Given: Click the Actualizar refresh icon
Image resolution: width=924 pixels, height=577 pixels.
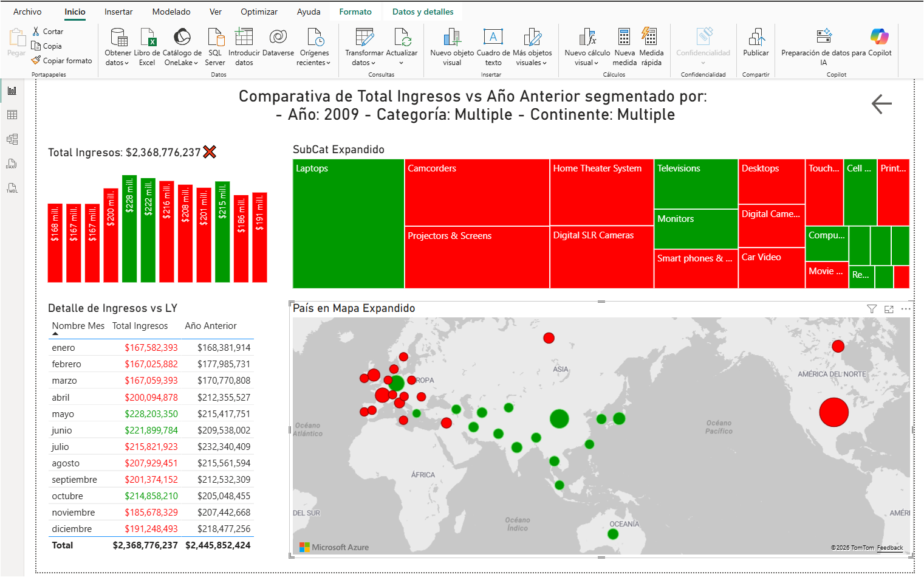Looking at the screenshot, I should click(x=402, y=37).
